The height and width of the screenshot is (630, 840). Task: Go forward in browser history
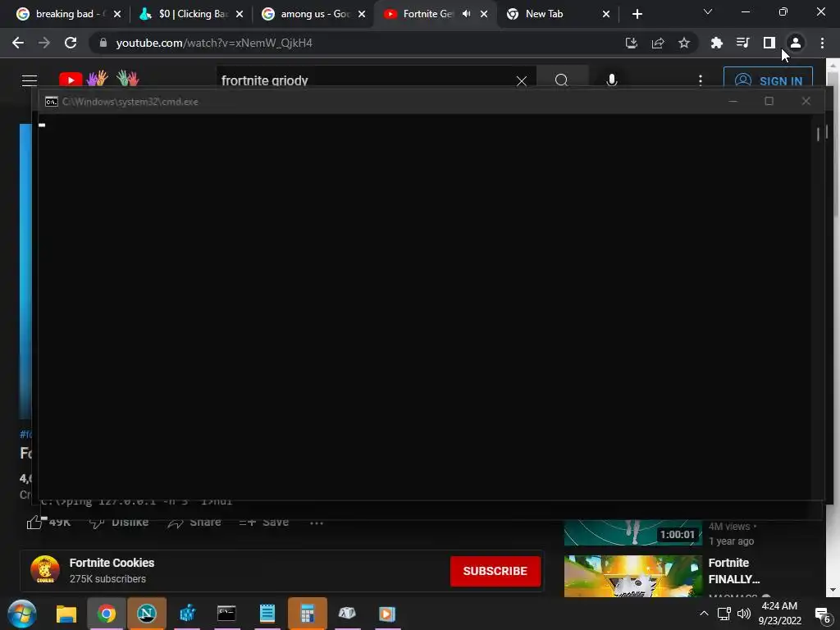[x=44, y=43]
